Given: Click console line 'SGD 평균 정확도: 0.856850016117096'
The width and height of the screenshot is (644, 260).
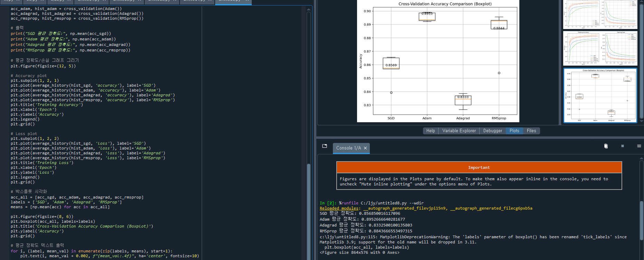Looking at the screenshot, I should coord(360,213).
